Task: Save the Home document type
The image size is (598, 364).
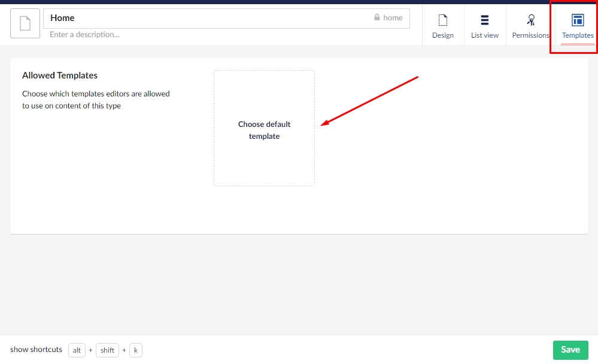Action: [570, 350]
